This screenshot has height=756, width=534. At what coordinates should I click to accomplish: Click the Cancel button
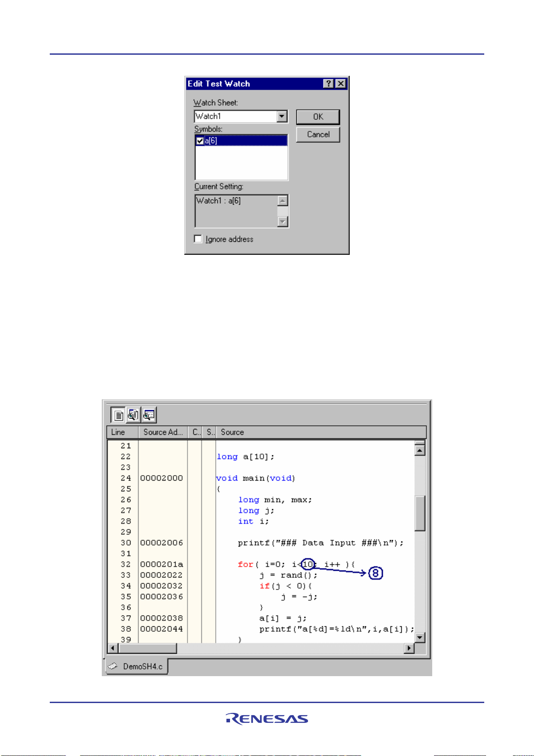point(318,135)
